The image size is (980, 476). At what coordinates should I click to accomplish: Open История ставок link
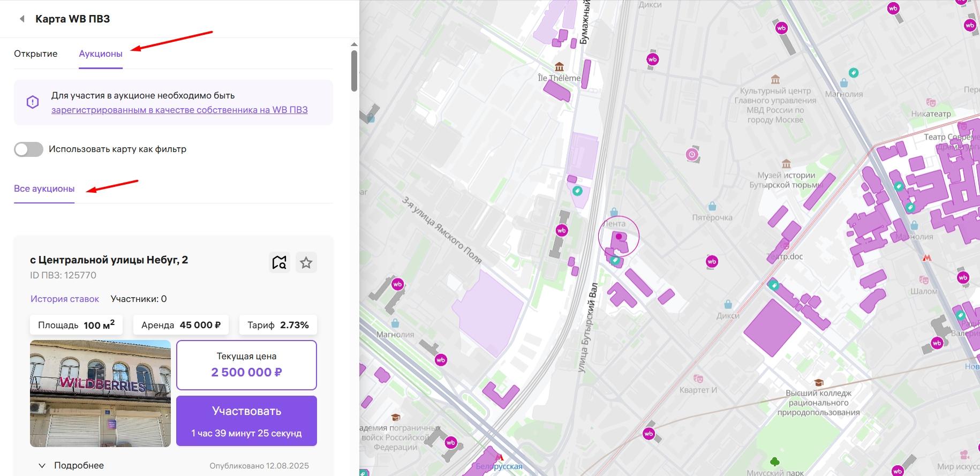[x=65, y=299]
